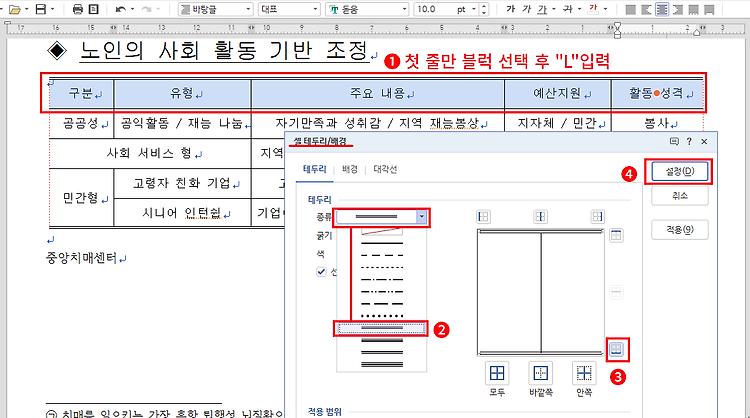Select the double line style in list
The height and width of the screenshot is (418, 750).
(382, 328)
